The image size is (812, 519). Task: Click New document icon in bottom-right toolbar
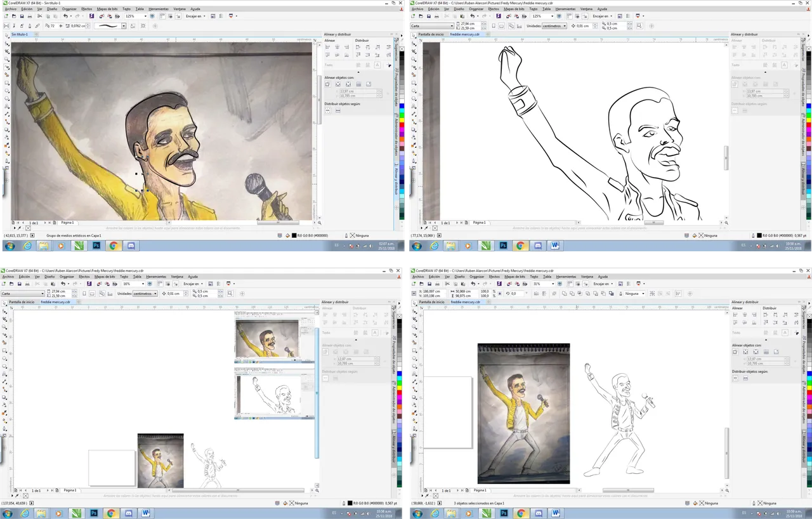coord(412,284)
